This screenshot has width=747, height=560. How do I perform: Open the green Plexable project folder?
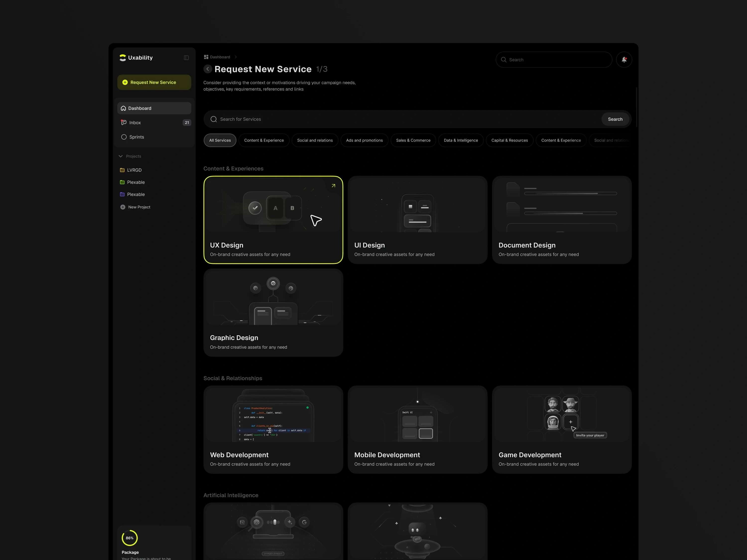[x=132, y=182]
